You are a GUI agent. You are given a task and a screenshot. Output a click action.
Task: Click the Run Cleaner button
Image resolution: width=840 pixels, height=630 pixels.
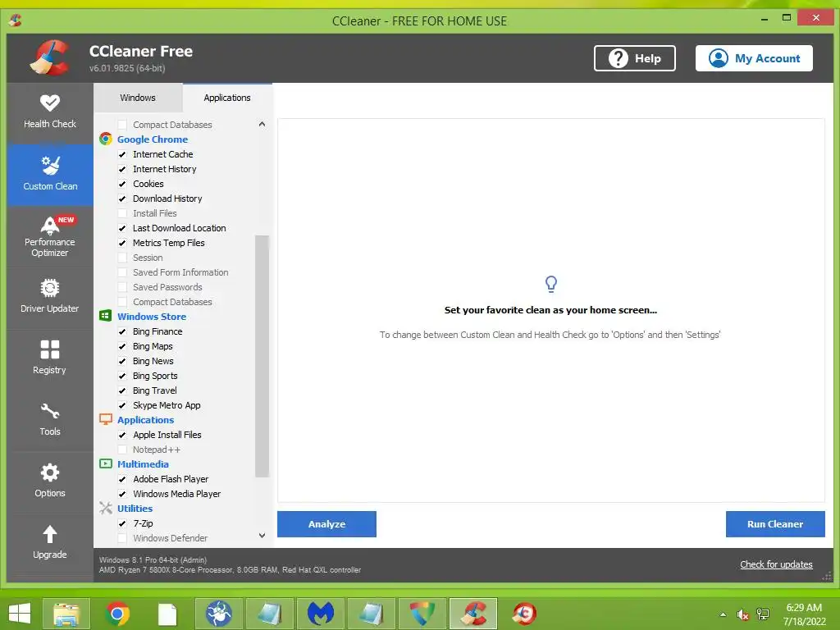pyautogui.click(x=775, y=524)
